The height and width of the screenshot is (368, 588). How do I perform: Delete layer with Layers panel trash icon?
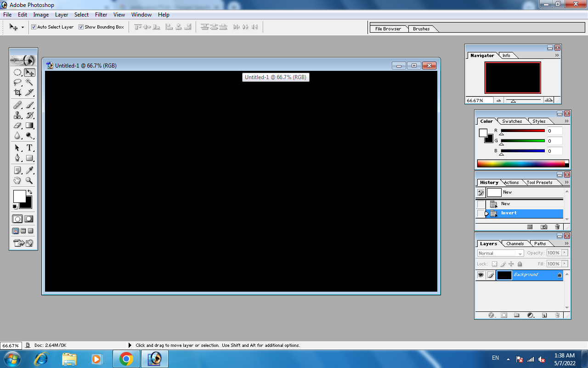[557, 316]
